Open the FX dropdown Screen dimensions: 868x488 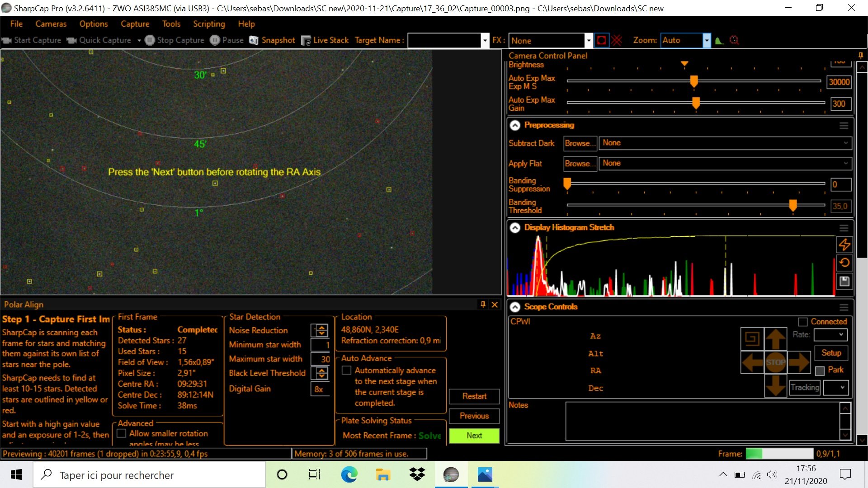pyautogui.click(x=588, y=40)
